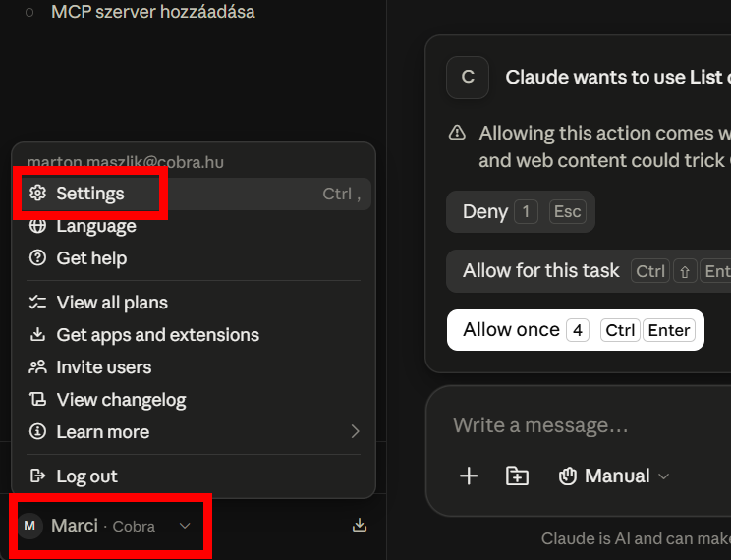Screen dimensions: 731x560
Task: Open the Manual mode dropdown
Action: (613, 476)
